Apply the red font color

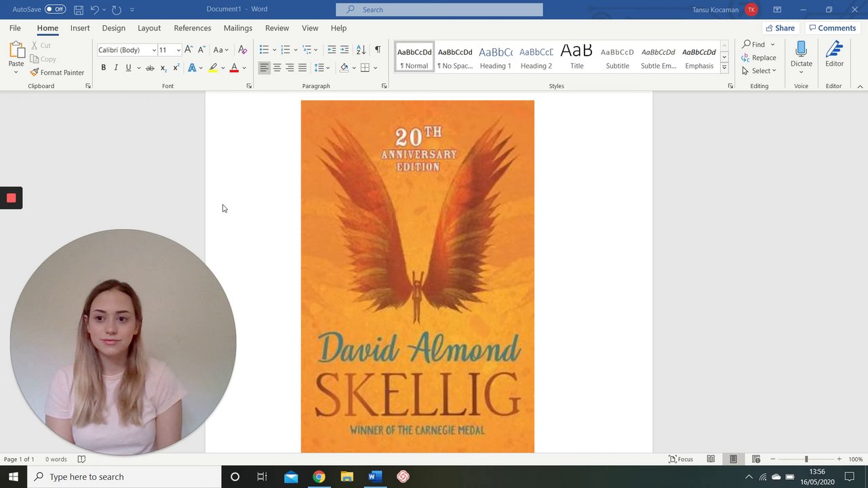[234, 68]
